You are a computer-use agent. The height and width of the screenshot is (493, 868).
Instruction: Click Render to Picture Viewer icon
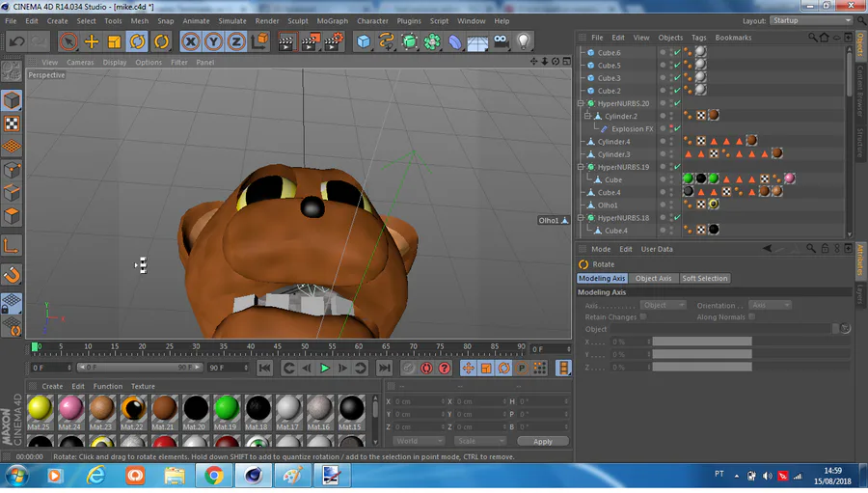tap(310, 41)
